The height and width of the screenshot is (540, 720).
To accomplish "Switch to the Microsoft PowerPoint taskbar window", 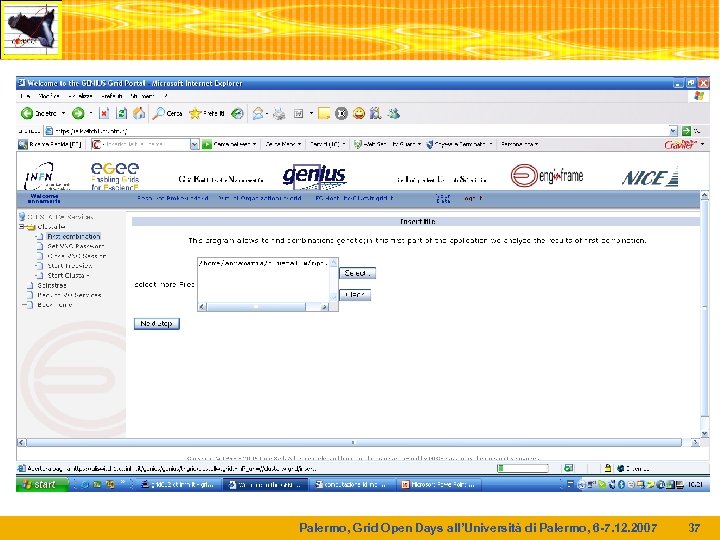I will coord(440,484).
